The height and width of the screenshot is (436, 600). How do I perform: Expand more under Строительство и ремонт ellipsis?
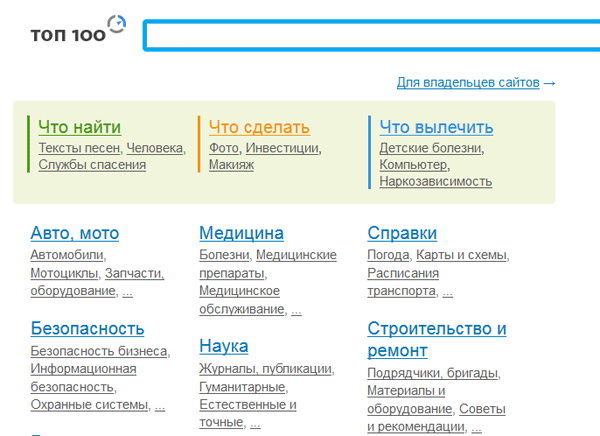[476, 428]
